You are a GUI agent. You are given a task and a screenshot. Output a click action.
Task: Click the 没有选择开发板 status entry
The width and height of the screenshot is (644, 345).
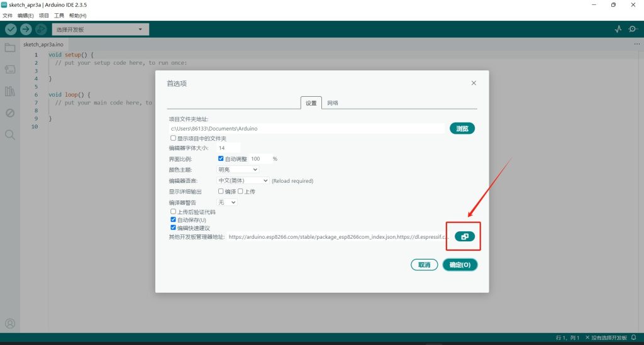[x=606, y=337]
